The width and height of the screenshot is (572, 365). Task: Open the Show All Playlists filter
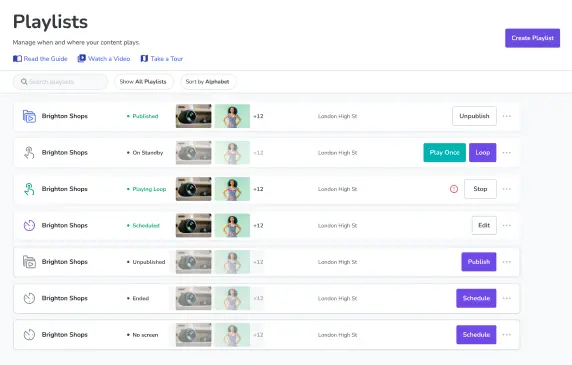point(144,82)
